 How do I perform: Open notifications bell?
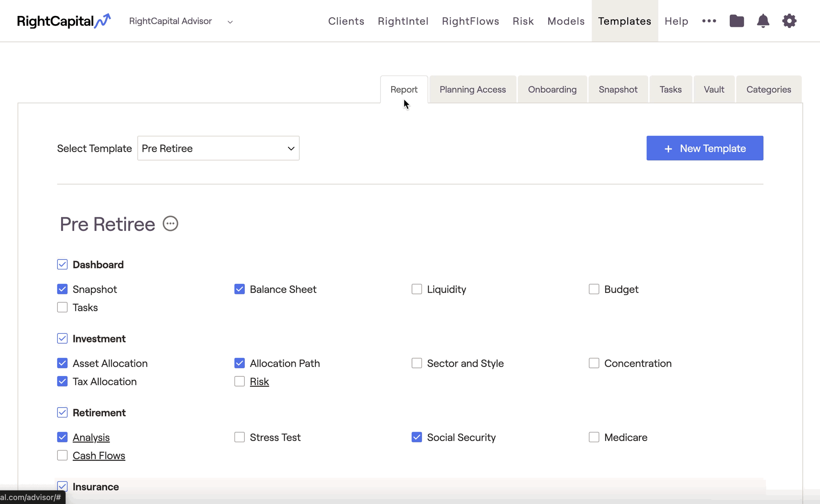(763, 21)
